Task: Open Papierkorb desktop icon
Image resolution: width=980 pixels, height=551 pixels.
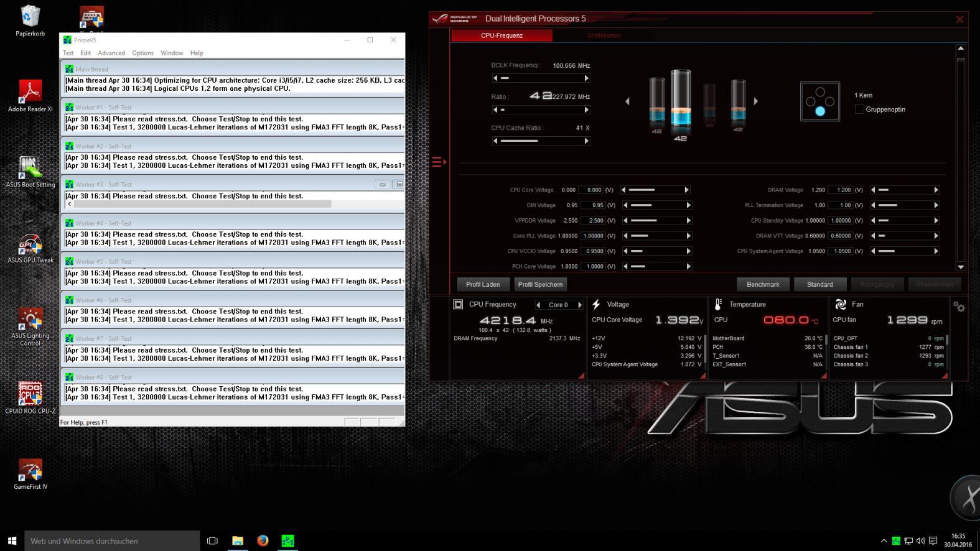Action: click(30, 21)
